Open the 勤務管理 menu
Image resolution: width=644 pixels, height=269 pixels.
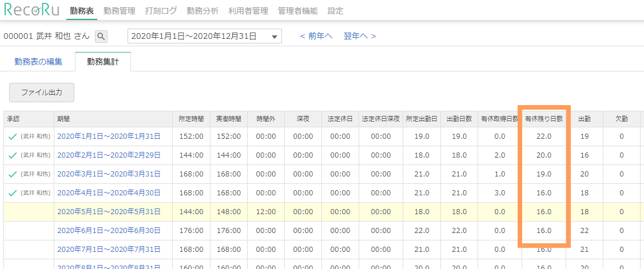[120, 11]
